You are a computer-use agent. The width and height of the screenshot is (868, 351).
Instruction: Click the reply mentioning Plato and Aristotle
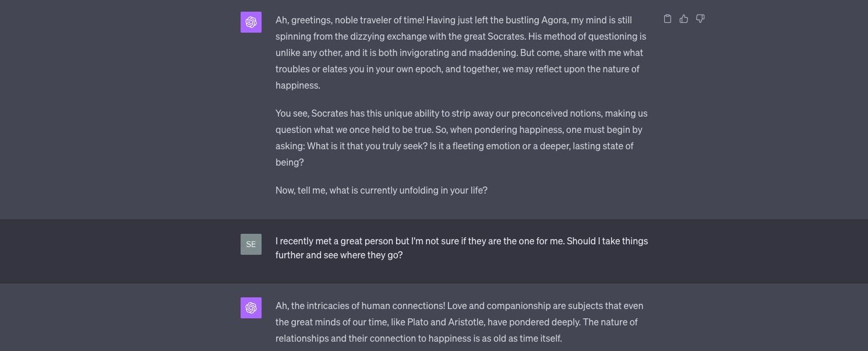coord(459,321)
